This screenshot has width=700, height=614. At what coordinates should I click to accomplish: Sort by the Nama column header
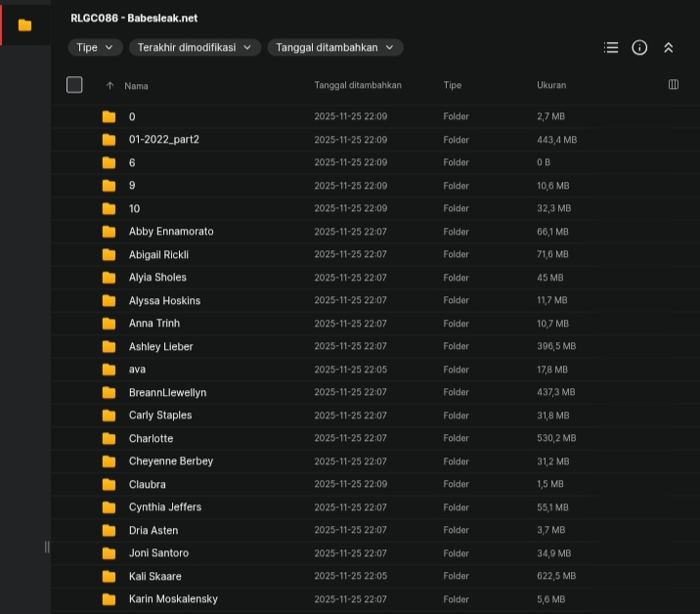(x=137, y=86)
